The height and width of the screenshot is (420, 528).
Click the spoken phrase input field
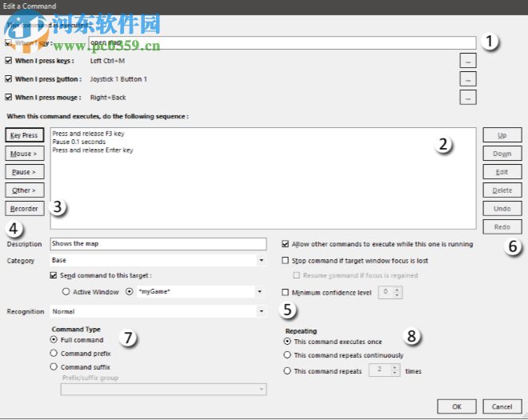[x=282, y=42]
